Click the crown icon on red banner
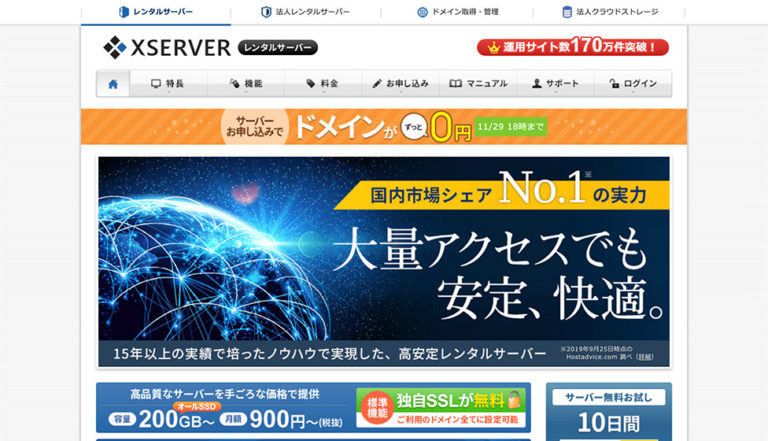This screenshot has height=441, width=768. tap(493, 48)
